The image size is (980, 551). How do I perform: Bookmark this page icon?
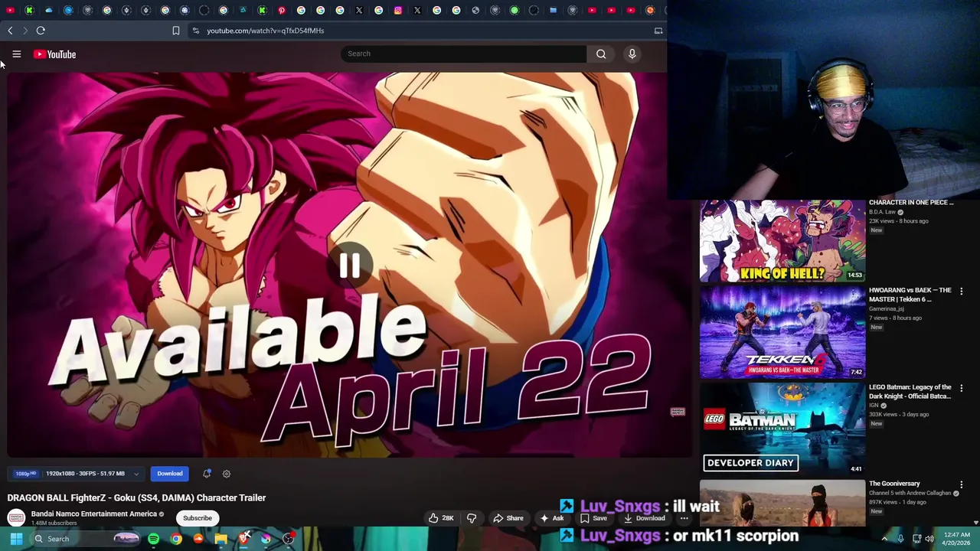(175, 31)
